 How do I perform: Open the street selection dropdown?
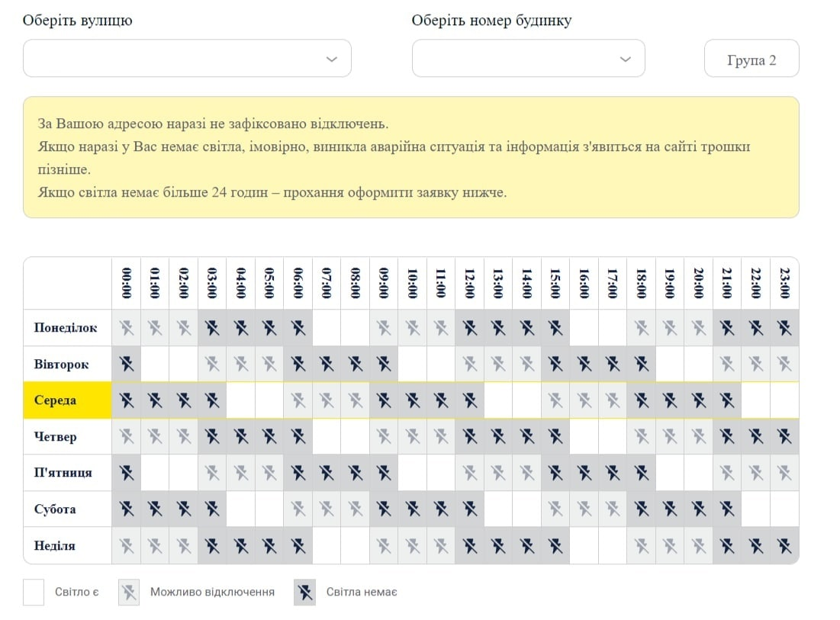pyautogui.click(x=187, y=59)
